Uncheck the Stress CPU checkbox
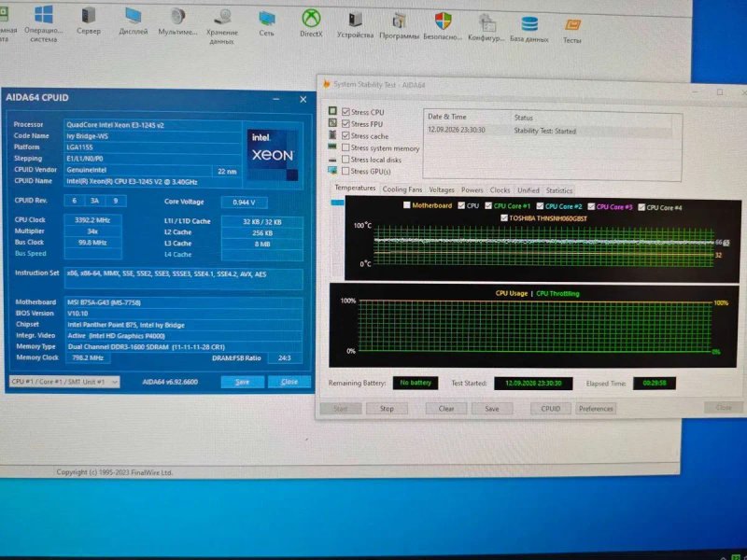Screen dimensions: 747x560 tap(345, 112)
